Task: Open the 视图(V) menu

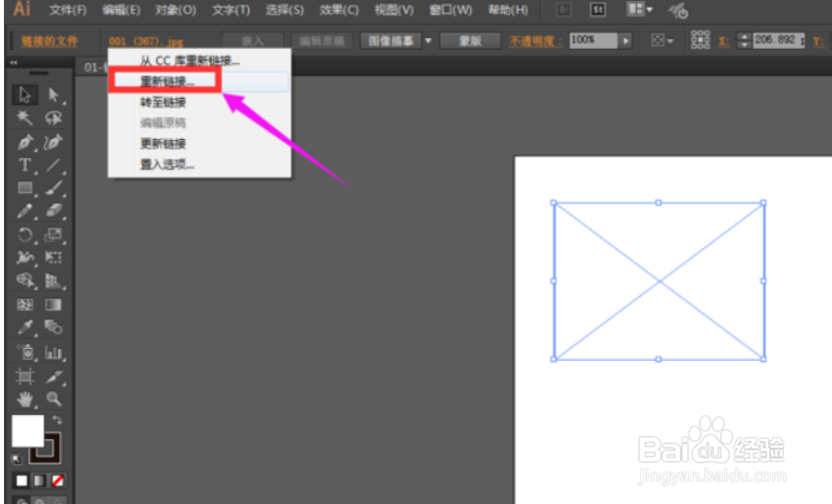Action: [x=393, y=10]
